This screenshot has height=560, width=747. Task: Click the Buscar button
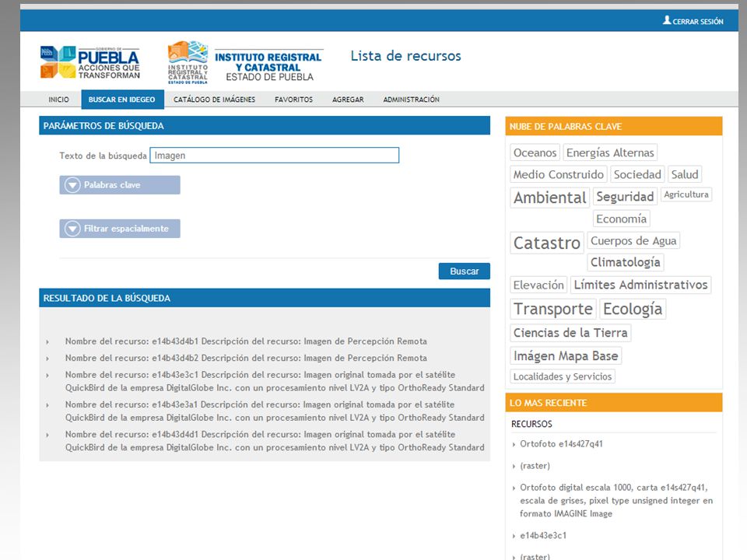click(464, 271)
